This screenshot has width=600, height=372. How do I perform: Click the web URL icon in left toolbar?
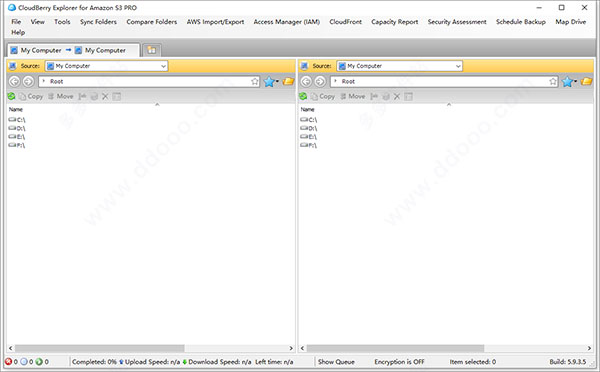pos(94,96)
